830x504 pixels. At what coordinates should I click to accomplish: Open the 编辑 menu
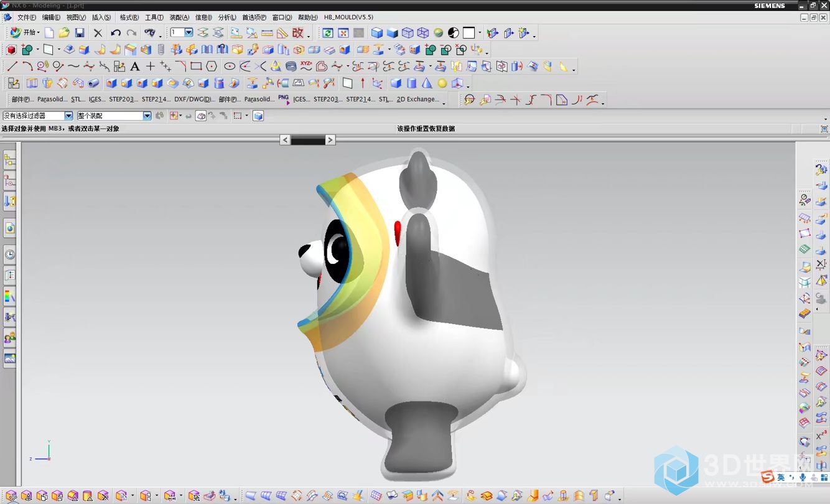coord(51,17)
